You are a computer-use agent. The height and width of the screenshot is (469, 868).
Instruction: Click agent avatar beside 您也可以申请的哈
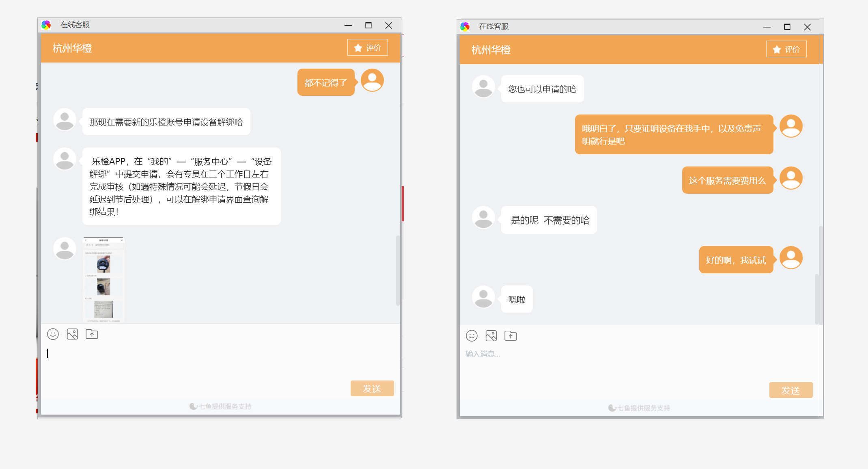(x=483, y=87)
